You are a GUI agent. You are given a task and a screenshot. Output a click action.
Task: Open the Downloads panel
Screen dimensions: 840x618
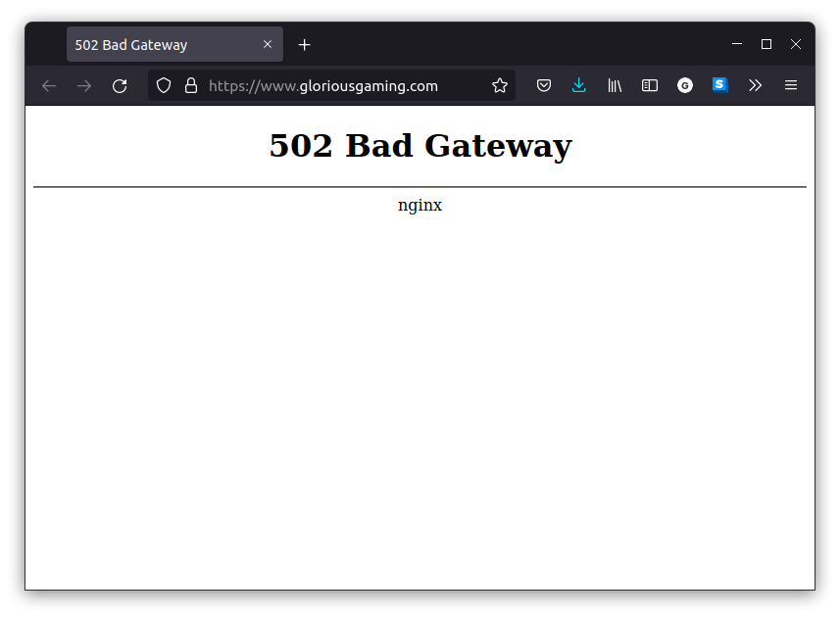point(579,86)
